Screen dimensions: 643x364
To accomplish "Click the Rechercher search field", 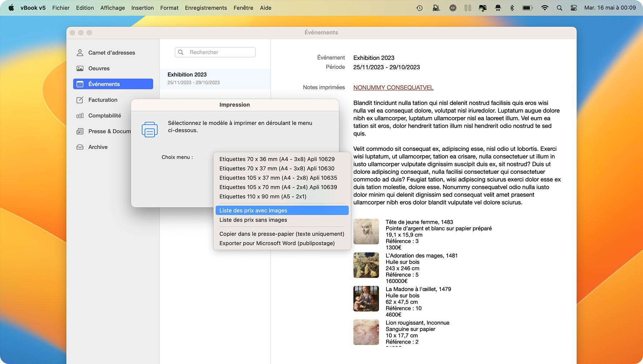I will pos(215,52).
